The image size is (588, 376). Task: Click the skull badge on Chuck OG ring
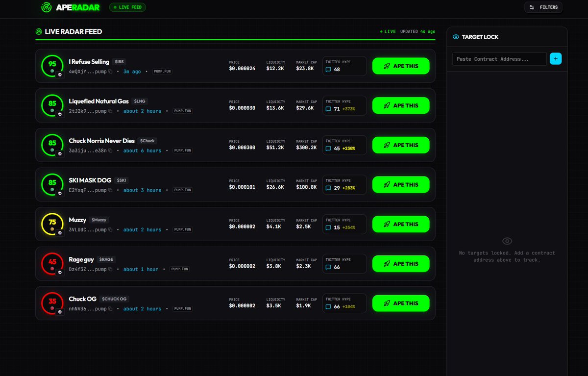coord(60,312)
